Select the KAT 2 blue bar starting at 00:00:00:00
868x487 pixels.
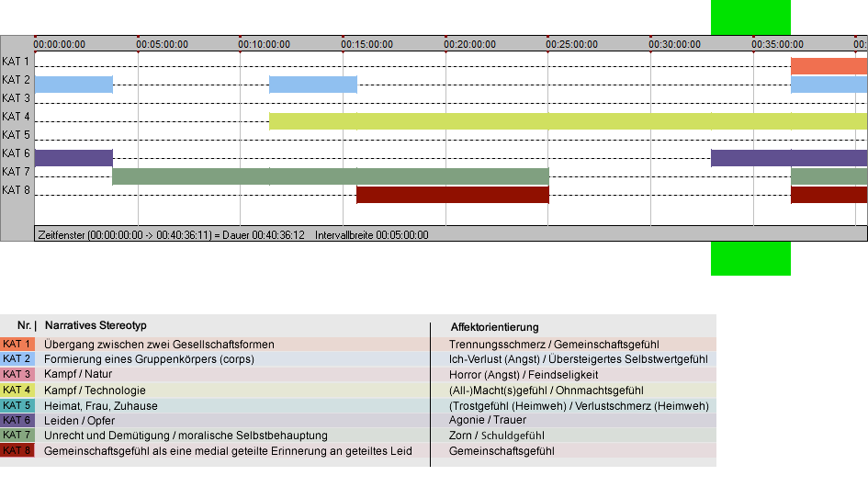(73, 85)
